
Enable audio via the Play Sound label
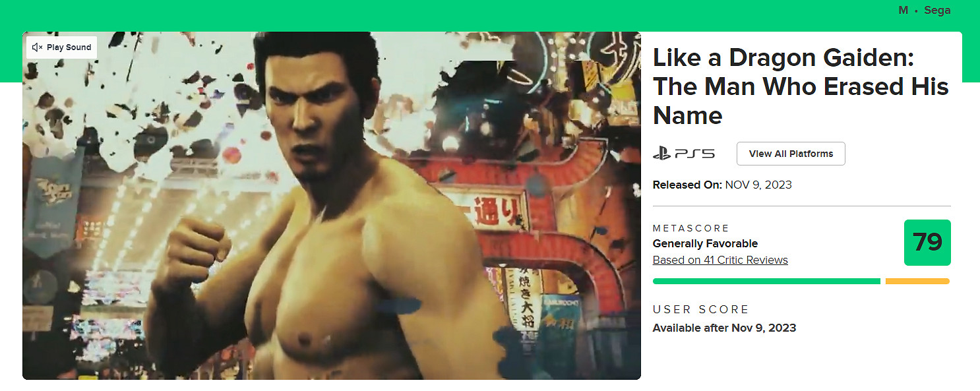[69, 47]
